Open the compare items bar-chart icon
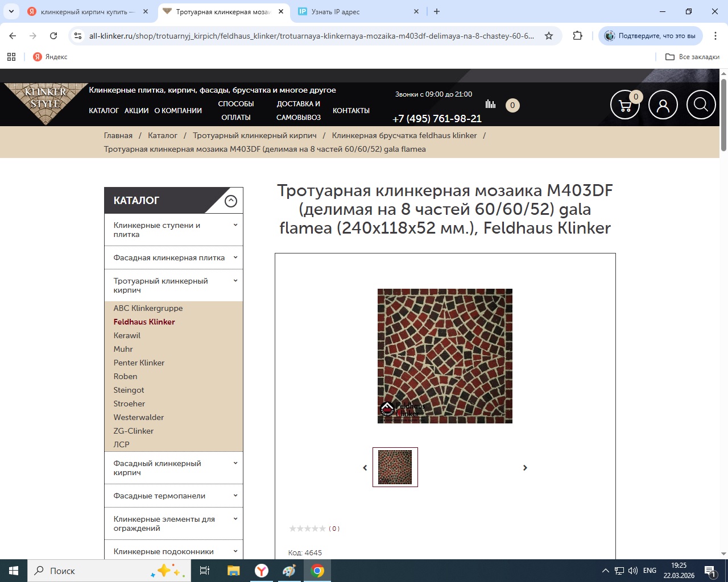The image size is (728, 582). click(x=490, y=104)
